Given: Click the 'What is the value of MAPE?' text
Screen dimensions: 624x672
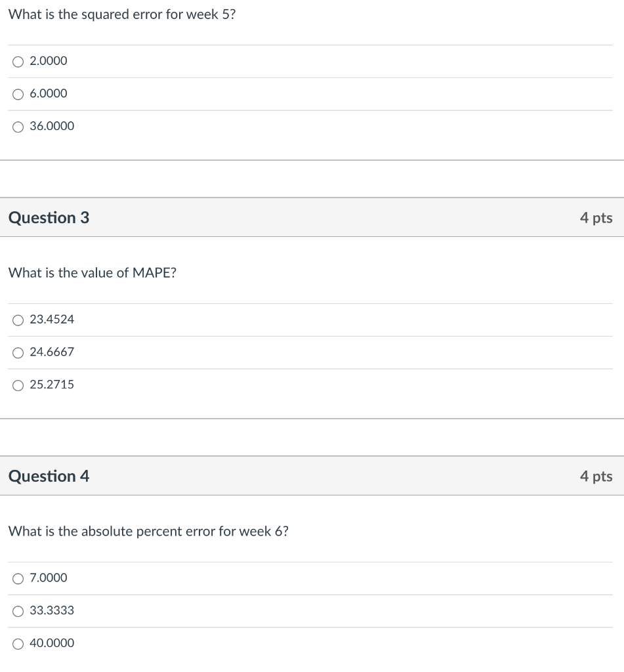Looking at the screenshot, I should click(x=93, y=273).
